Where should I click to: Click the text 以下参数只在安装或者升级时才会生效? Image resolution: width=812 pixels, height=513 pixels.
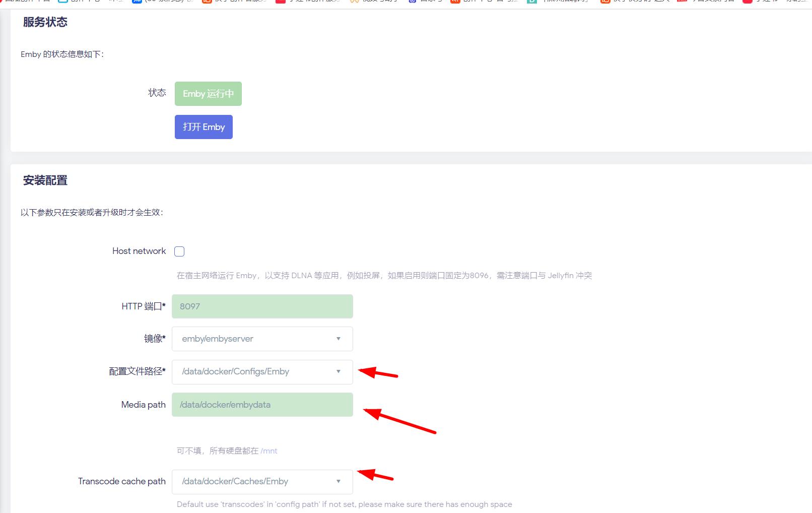92,213
